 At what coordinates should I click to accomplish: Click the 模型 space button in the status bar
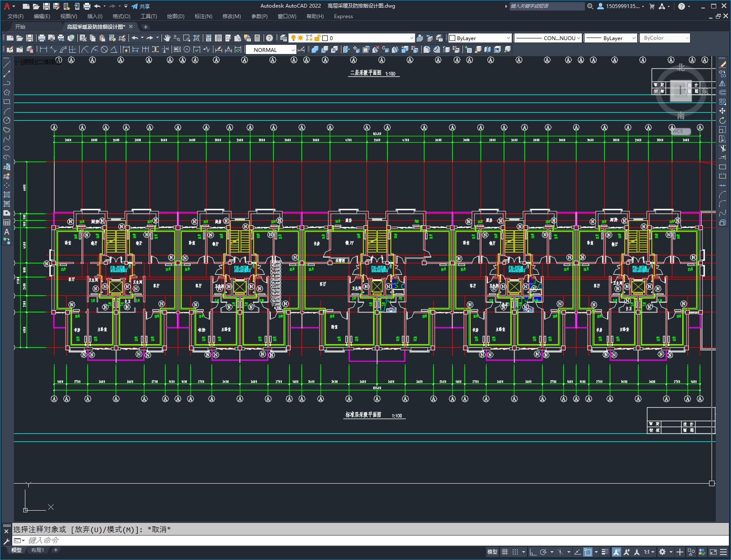point(492,552)
